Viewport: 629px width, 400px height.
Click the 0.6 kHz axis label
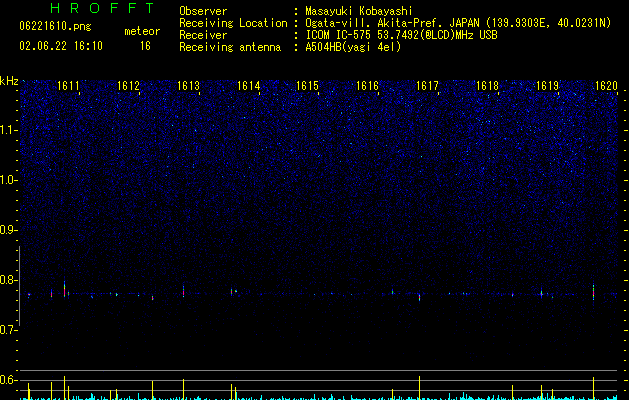(9, 380)
